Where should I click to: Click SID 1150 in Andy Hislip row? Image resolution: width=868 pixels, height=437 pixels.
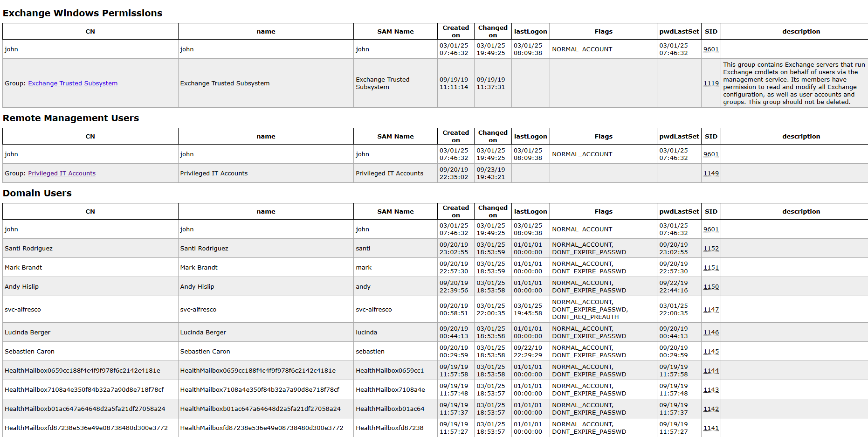711,287
